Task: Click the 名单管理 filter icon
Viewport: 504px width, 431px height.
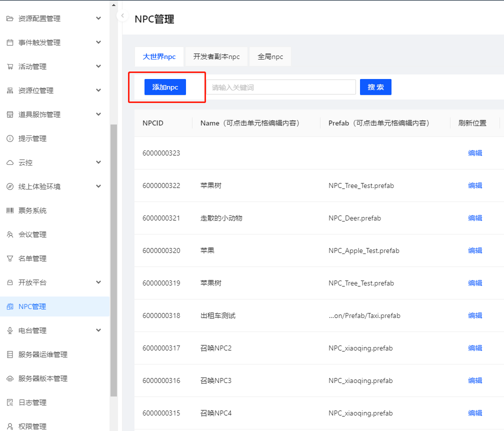Action: coord(10,258)
